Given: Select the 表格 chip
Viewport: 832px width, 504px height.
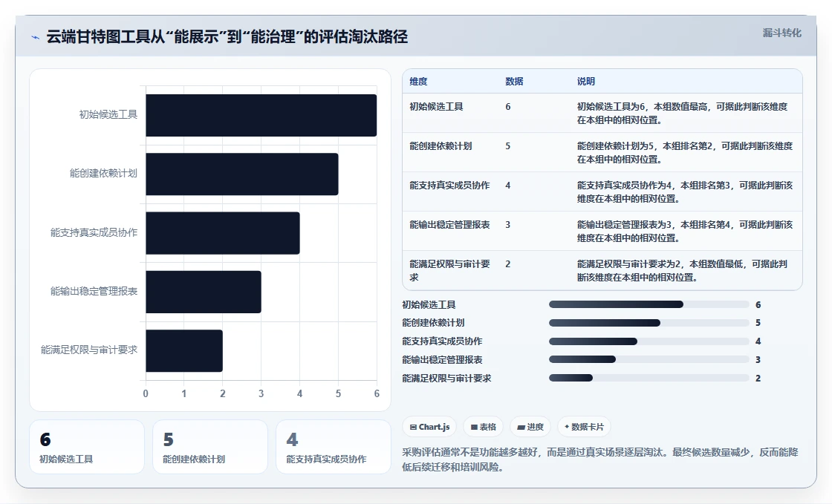Looking at the screenshot, I should click(x=484, y=427).
